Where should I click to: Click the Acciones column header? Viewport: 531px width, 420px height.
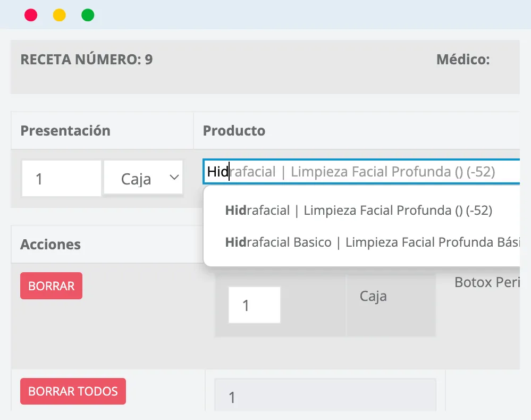pos(50,244)
